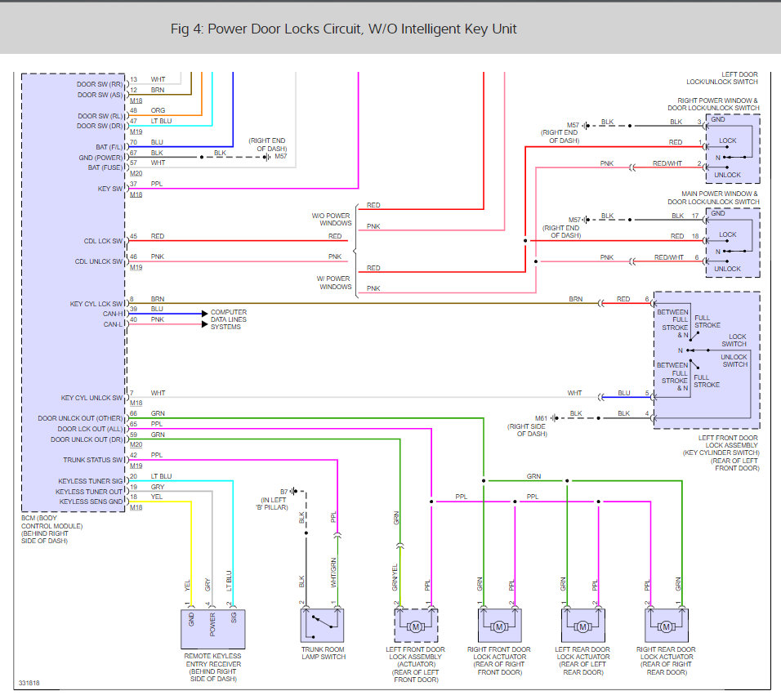Click the 'WHT/GRN' vertical wire label
Screen dimensions: 781x700
(x=333, y=573)
